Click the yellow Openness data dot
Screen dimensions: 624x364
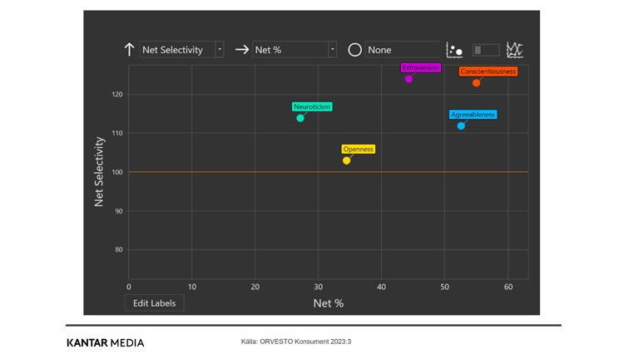(347, 160)
